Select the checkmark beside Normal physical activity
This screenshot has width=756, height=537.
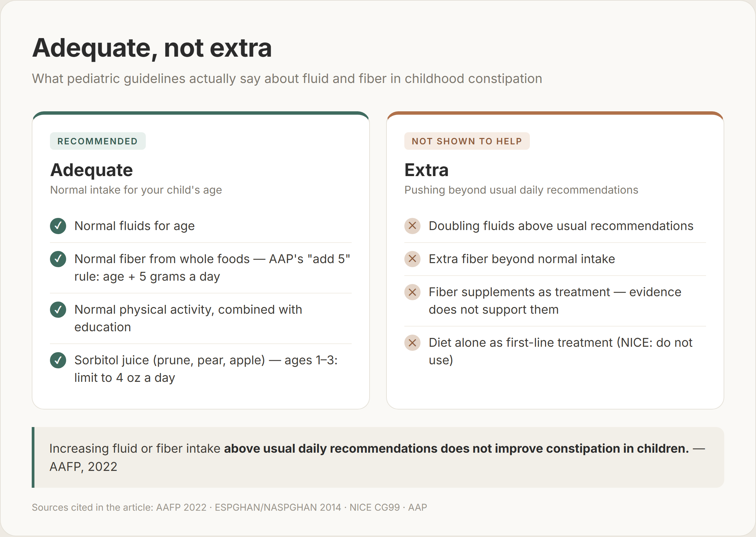pyautogui.click(x=58, y=310)
